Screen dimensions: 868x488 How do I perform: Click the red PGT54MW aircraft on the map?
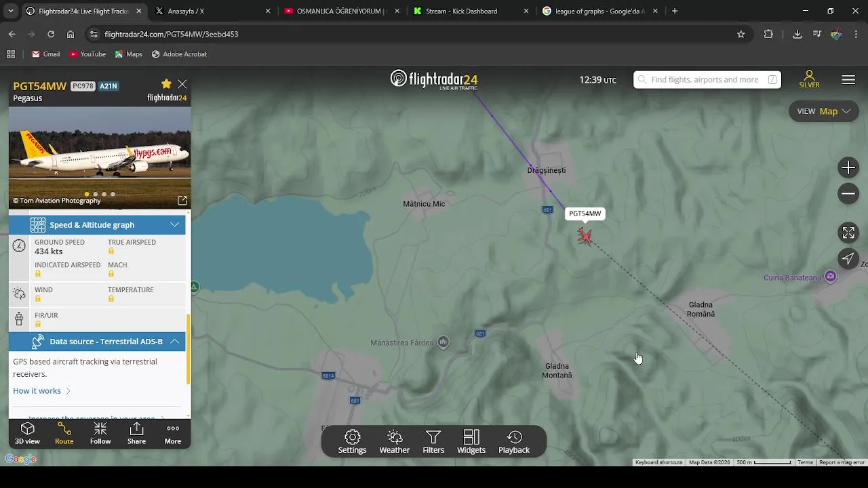(x=585, y=236)
